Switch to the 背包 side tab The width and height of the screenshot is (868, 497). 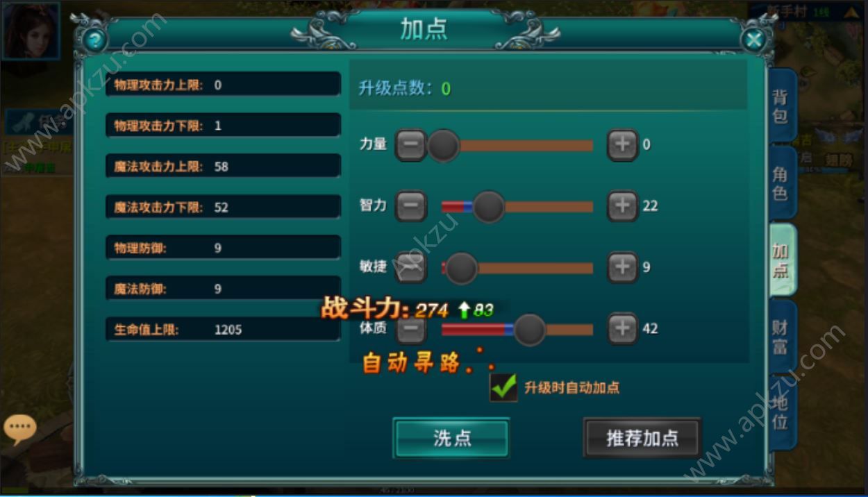point(782,106)
